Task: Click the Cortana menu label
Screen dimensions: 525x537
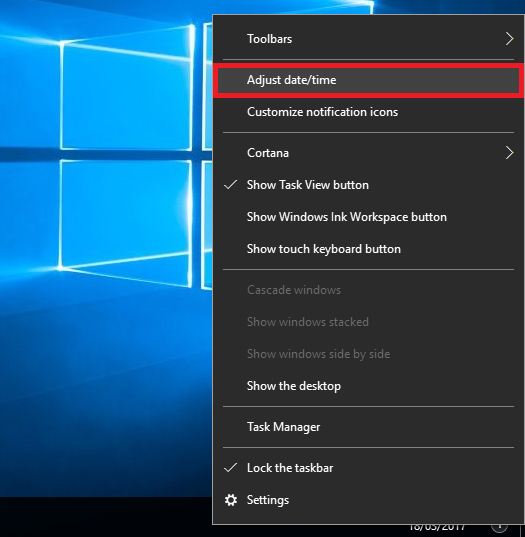Action: click(x=268, y=153)
